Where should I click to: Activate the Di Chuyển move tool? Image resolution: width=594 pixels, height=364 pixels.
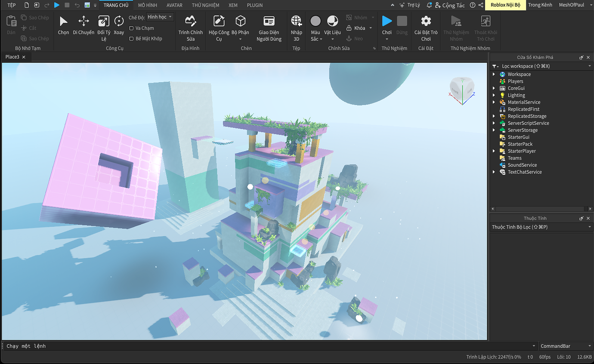(83, 26)
